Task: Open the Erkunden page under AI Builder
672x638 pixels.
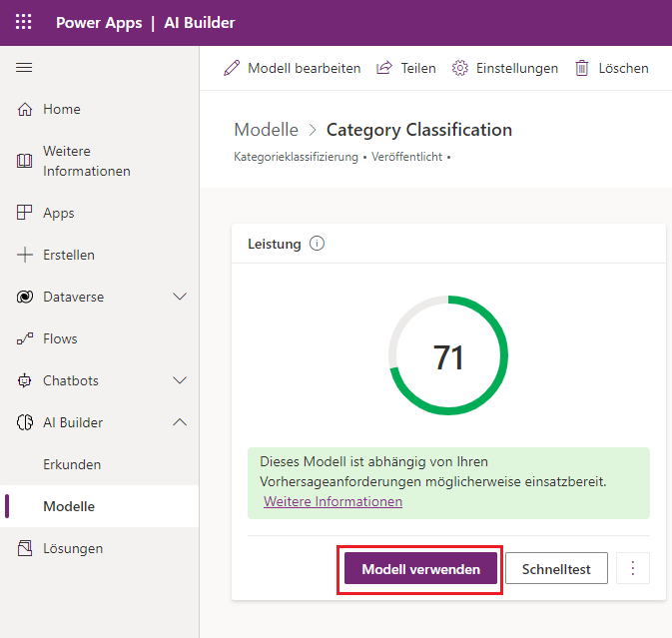Action: 72,465
